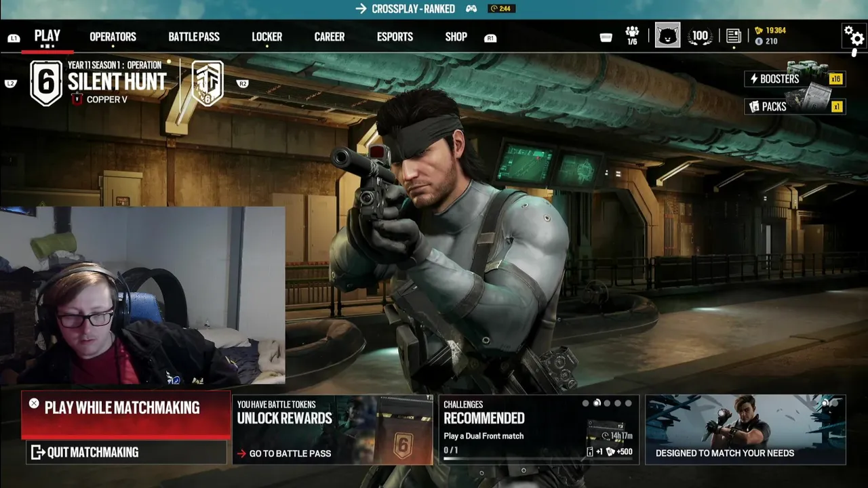Click the Silent Hunt operation title

[117, 82]
